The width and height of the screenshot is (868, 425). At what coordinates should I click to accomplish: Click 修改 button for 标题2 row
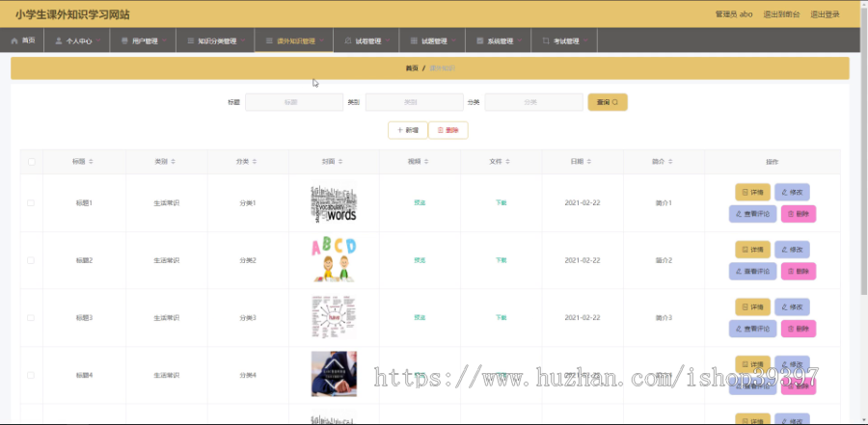click(x=792, y=250)
